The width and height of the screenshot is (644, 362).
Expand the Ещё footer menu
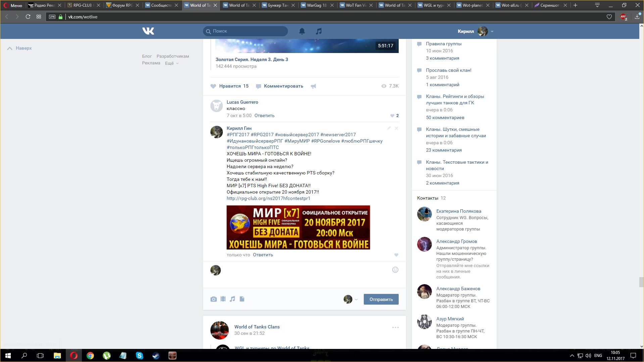pos(171,63)
